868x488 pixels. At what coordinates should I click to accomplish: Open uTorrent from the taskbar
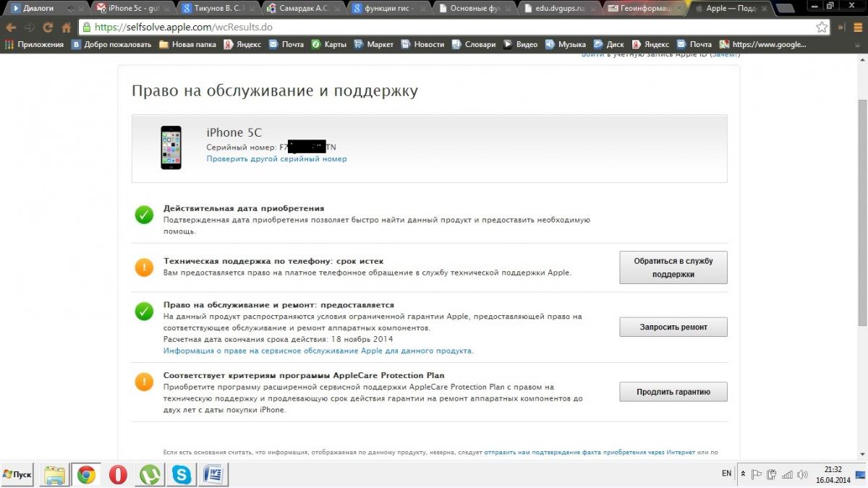click(x=150, y=475)
